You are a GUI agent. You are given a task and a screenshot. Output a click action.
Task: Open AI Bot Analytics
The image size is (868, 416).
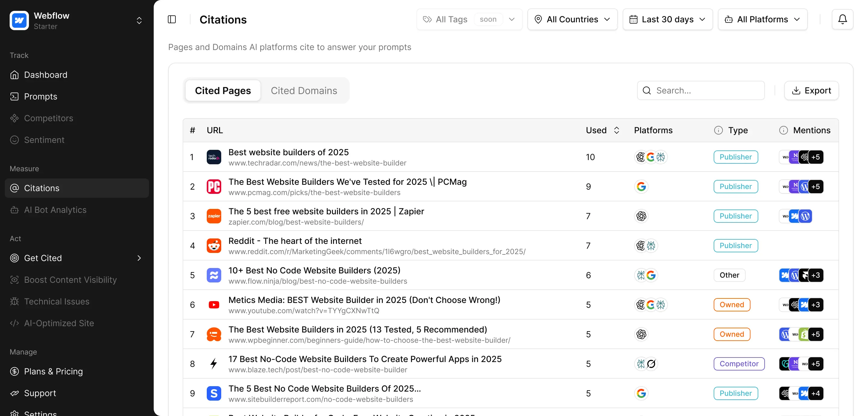[x=55, y=210]
